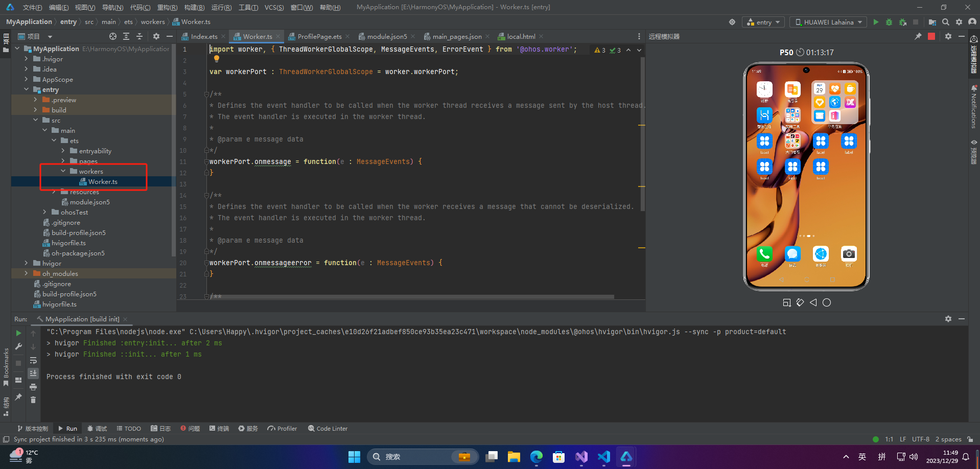Viewport: 980px width, 469px height.
Task: Switch to ProfilePage.ets editor tab
Action: click(x=319, y=36)
